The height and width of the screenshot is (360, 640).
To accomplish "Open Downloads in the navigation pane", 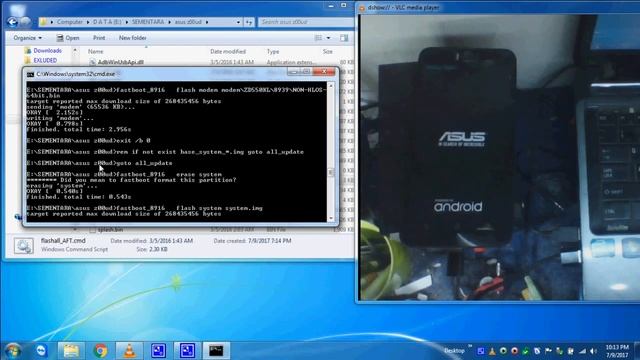I will pos(47,51).
